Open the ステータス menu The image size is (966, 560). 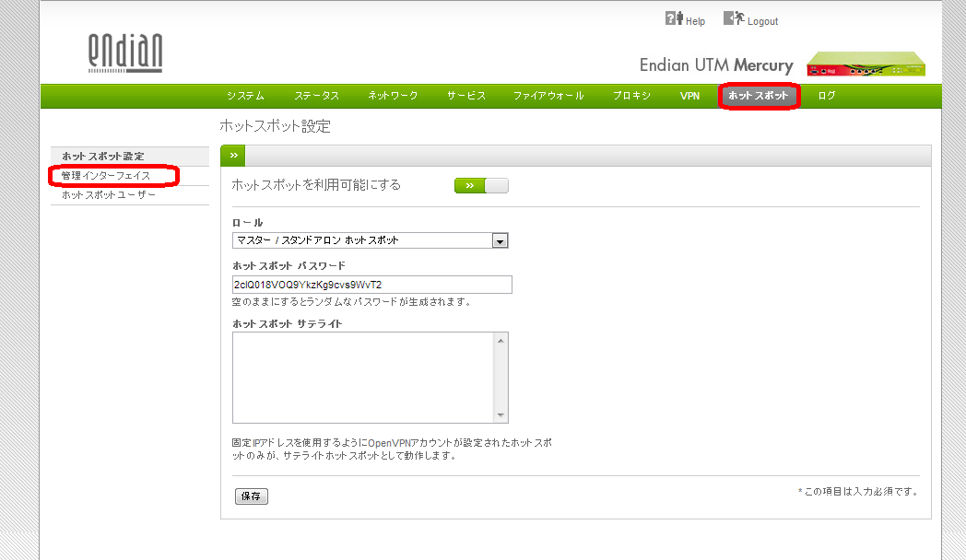317,96
